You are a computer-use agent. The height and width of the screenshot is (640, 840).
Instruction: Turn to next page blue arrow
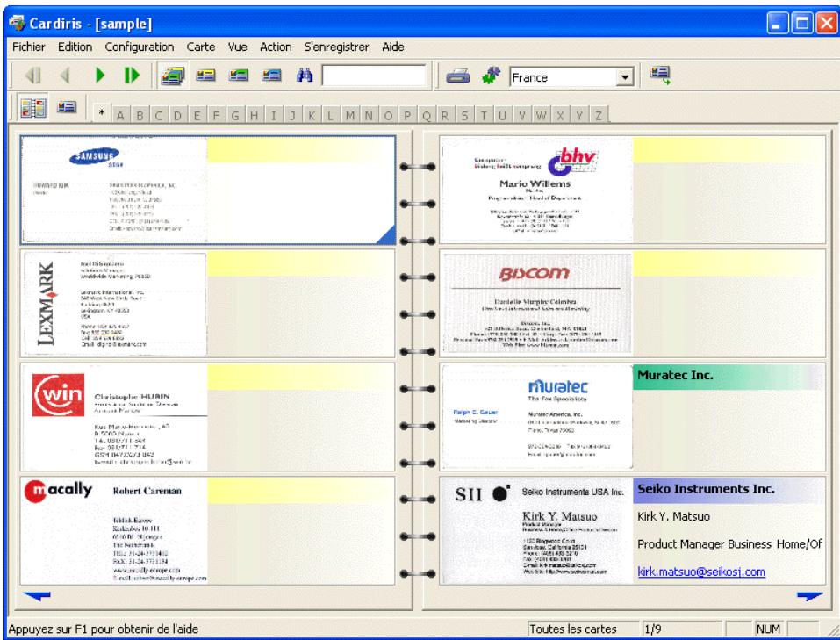tap(809, 596)
